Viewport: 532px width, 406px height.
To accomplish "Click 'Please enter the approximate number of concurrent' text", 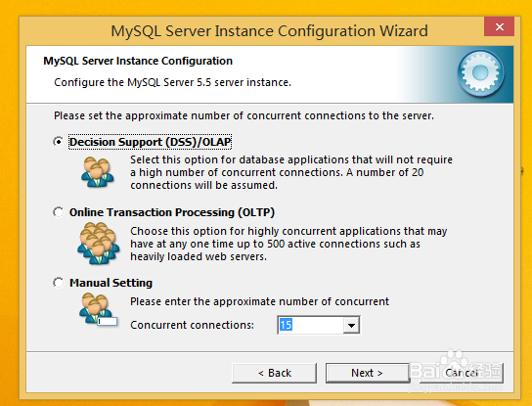I will 259,301.
